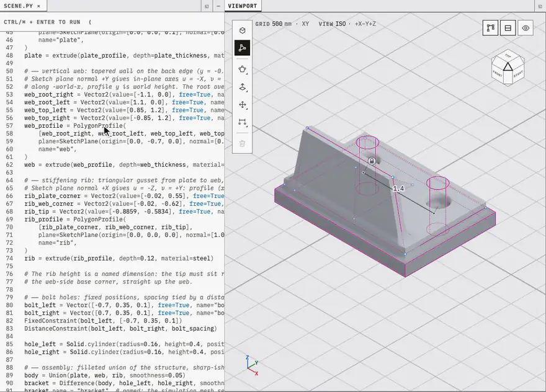Click the GRID 500 mm readout
The height and width of the screenshot is (392, 546).
point(274,24)
